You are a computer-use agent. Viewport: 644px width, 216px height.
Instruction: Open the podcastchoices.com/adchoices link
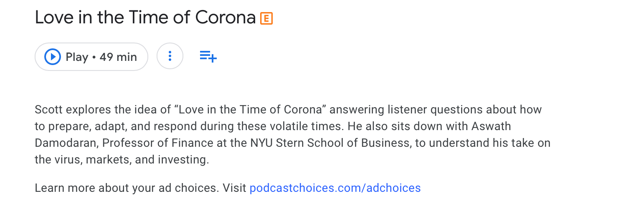coord(335,188)
